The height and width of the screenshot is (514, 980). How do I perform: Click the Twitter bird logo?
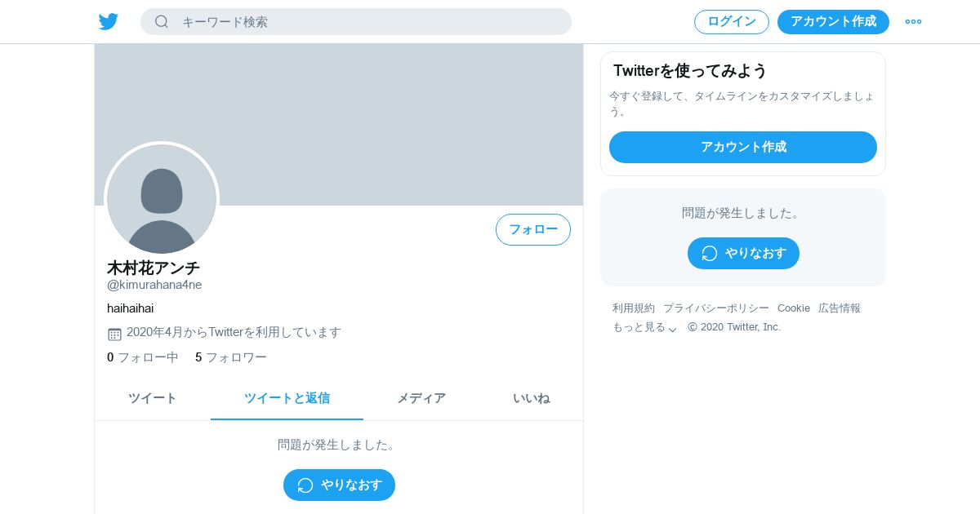(109, 22)
